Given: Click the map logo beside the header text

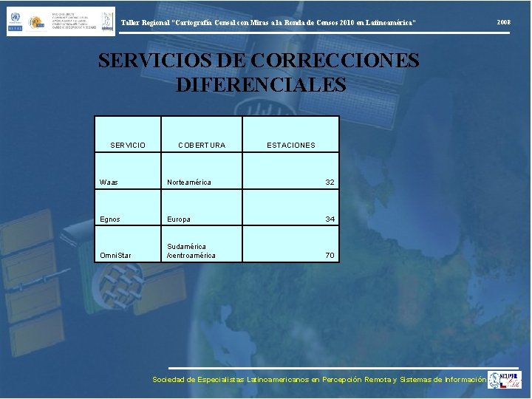Looking at the screenshot, I should [x=108, y=21].
